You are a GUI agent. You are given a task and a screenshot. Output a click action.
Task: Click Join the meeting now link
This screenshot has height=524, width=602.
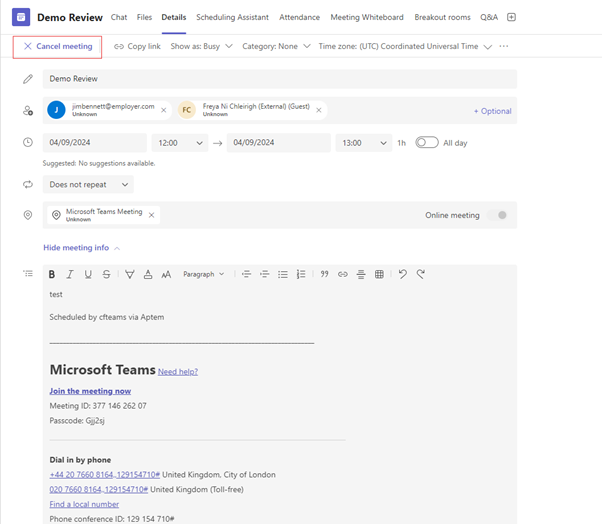[x=90, y=391]
